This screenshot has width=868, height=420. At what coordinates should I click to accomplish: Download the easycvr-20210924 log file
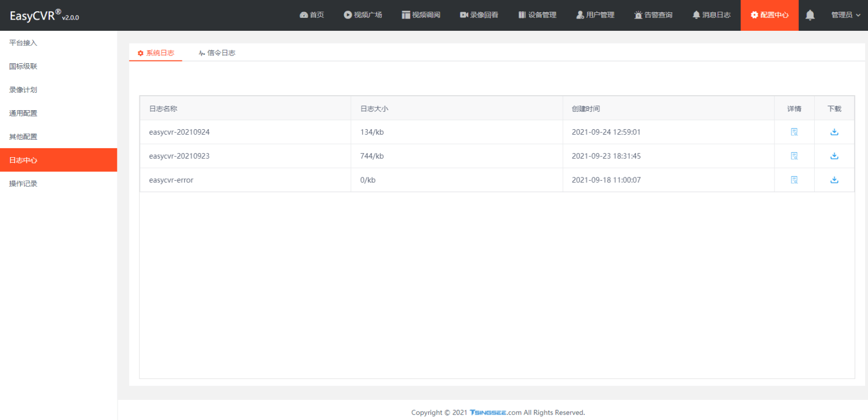834,132
